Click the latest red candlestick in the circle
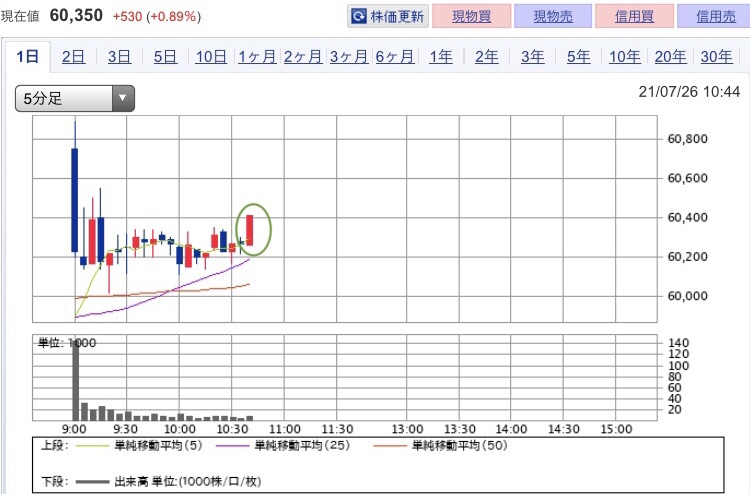The width and height of the screenshot is (750, 494). pos(250,230)
